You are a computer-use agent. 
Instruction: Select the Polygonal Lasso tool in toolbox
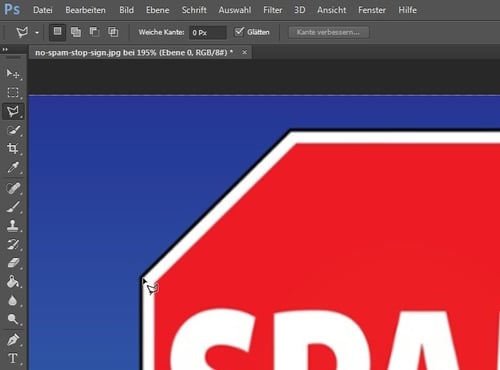(x=13, y=111)
